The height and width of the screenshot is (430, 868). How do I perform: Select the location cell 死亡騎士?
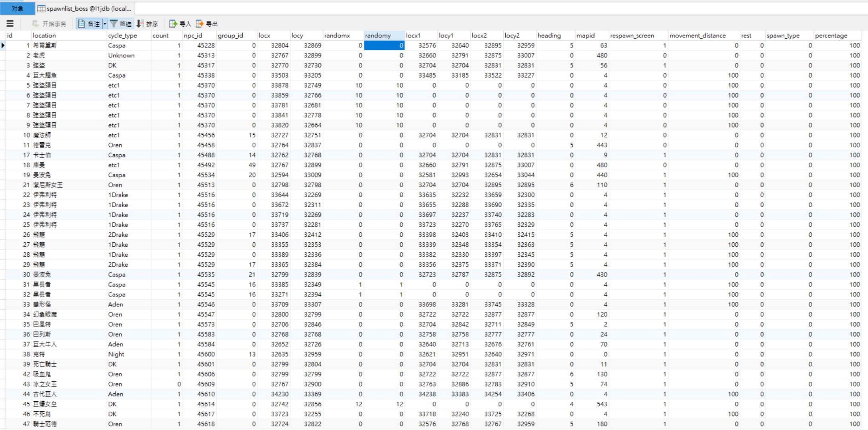tap(69, 364)
